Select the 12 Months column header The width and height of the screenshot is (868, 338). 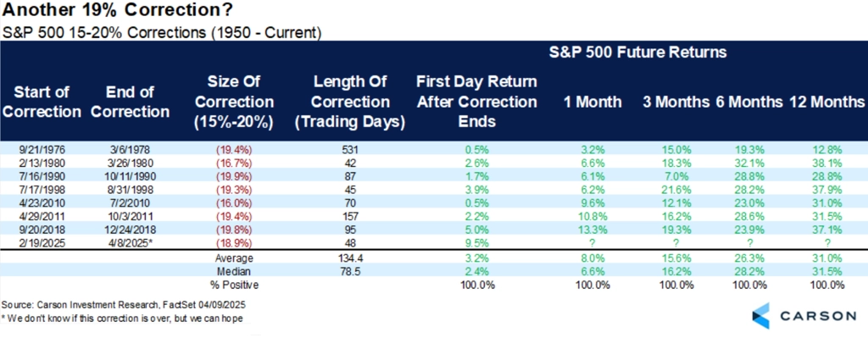tap(827, 102)
